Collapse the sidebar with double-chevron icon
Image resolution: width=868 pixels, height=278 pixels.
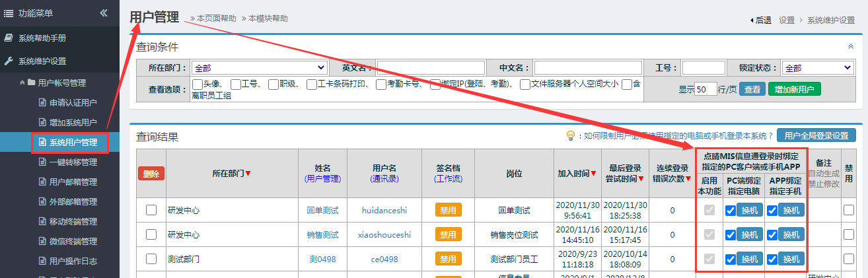pos(104,13)
